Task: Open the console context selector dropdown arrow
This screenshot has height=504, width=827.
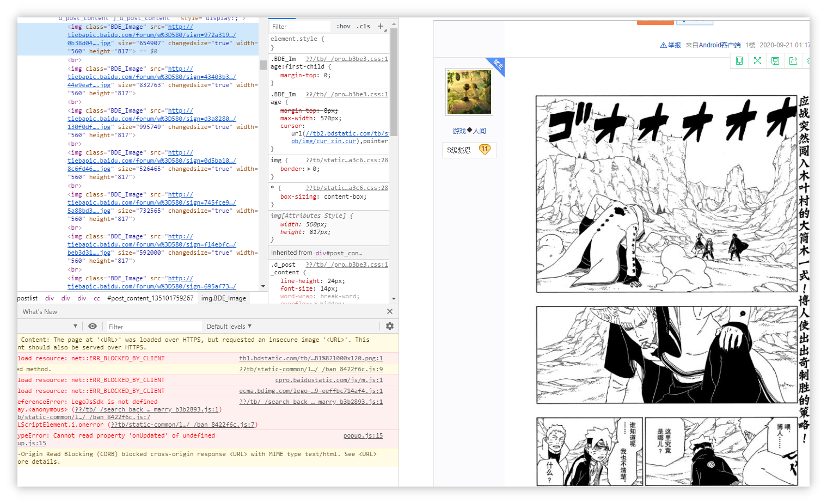Action: click(75, 326)
